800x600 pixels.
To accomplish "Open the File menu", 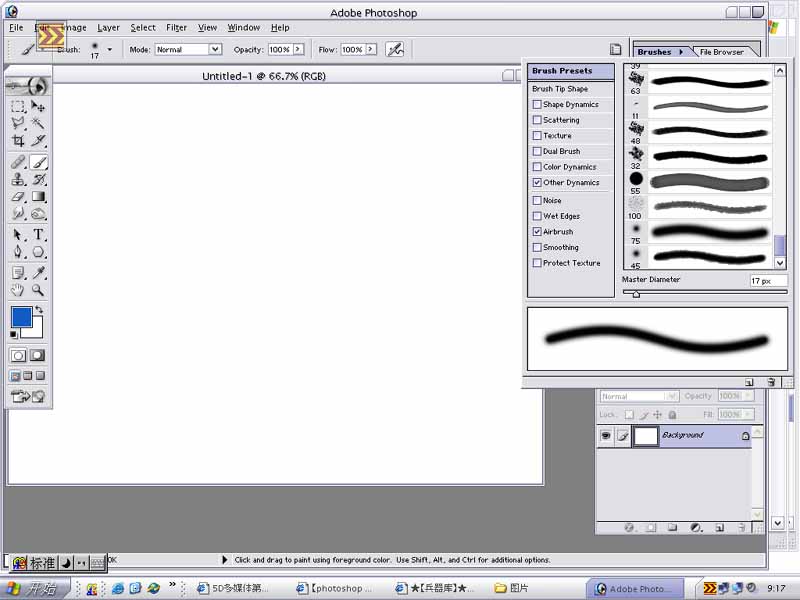I will click(x=16, y=28).
